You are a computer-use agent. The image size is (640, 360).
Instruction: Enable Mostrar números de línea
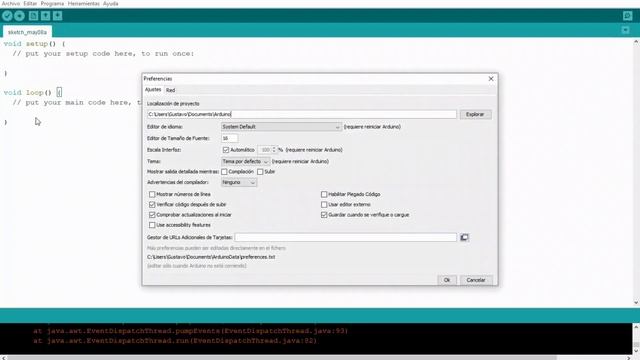[152, 194]
